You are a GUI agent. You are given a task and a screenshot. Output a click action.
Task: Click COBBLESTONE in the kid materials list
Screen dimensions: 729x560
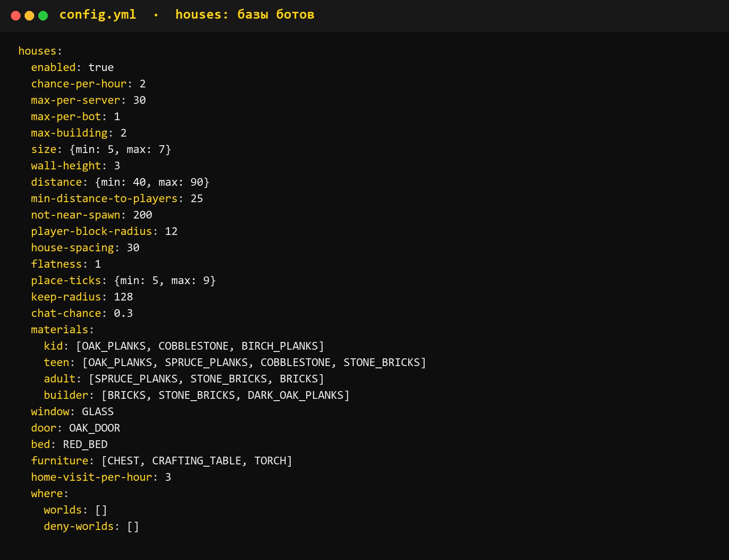[x=193, y=346]
